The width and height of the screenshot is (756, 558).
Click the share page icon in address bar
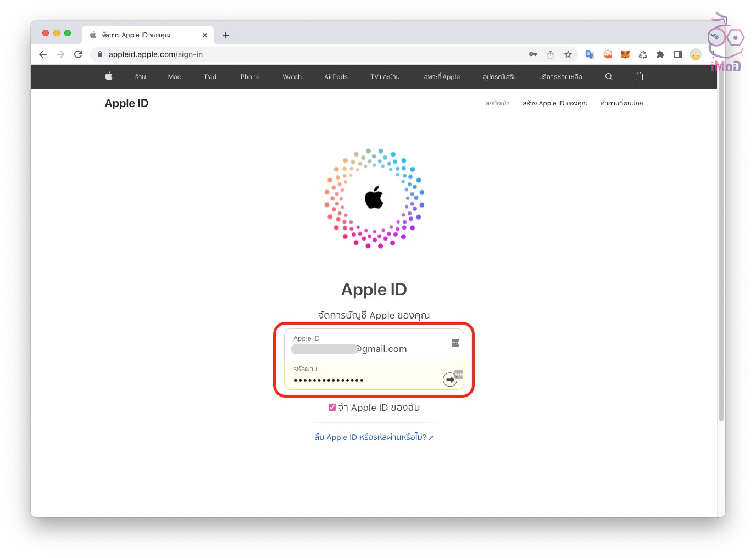(x=551, y=54)
